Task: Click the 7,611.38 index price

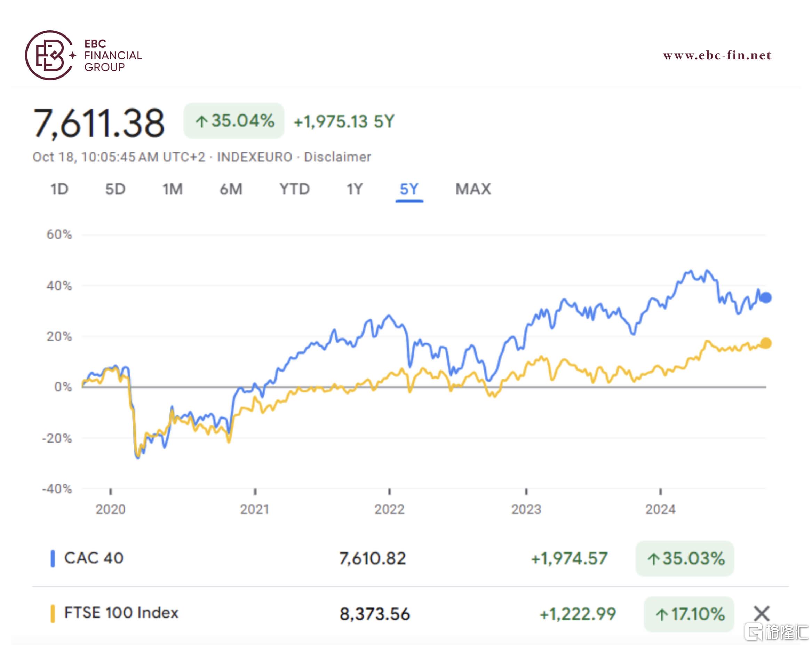Action: pos(99,123)
